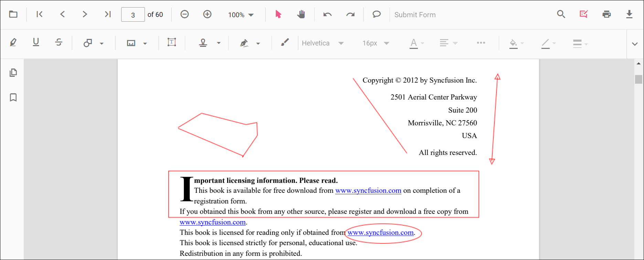This screenshot has height=260, width=644.
Task: Expand the shape annotation dropdown arrow
Action: 102,43
